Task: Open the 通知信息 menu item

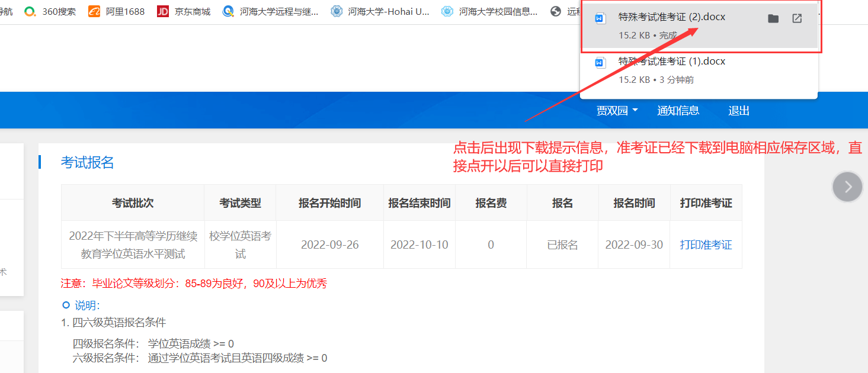Action: pos(678,111)
